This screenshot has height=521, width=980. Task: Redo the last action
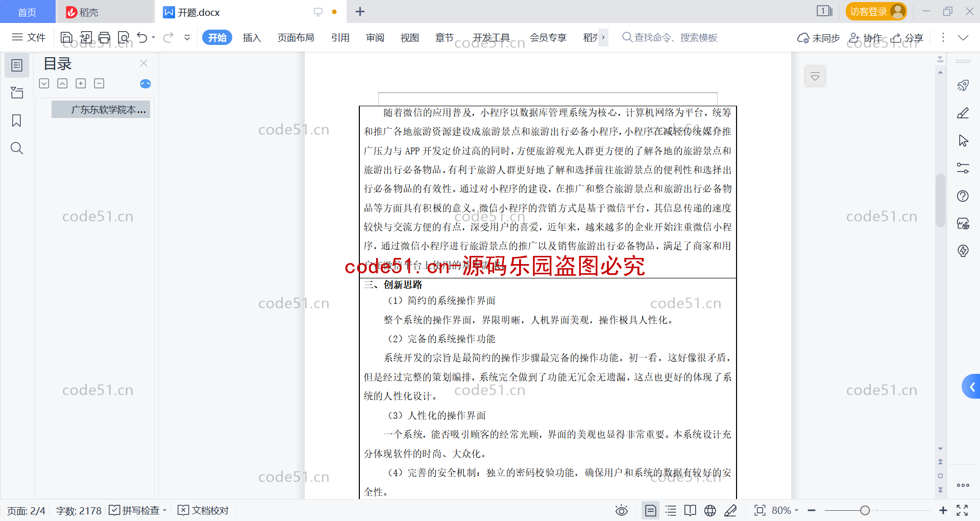pyautogui.click(x=168, y=37)
